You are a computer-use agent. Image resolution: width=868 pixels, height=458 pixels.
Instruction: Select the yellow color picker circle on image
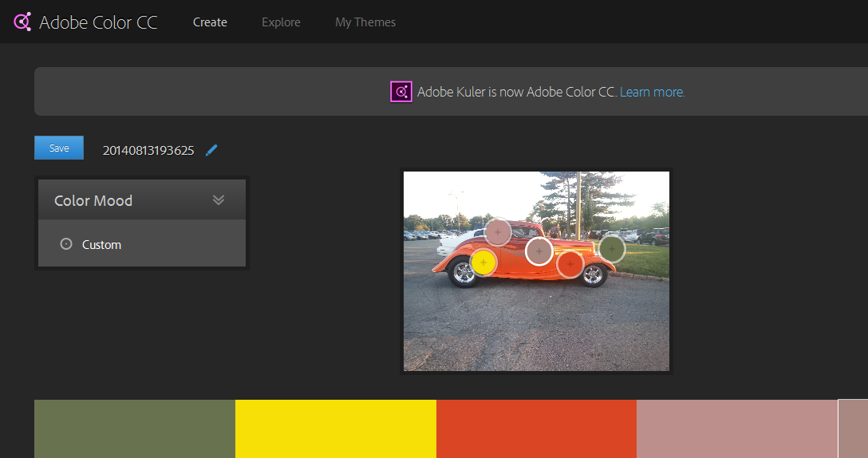[x=483, y=262]
